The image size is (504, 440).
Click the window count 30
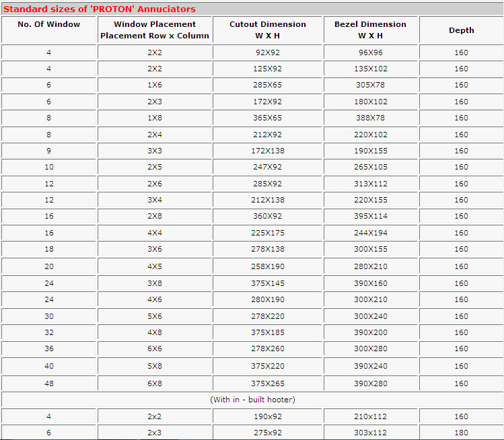(49, 316)
